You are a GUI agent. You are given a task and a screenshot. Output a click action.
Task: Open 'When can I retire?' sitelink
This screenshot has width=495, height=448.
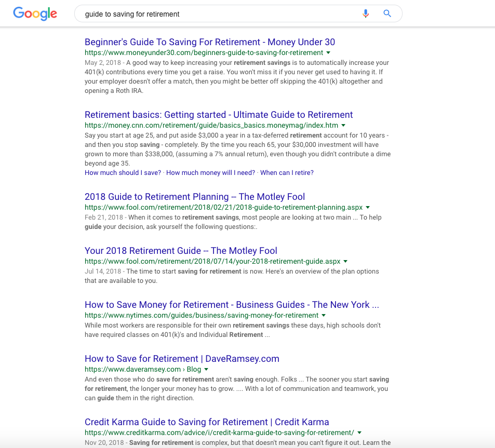[287, 172]
